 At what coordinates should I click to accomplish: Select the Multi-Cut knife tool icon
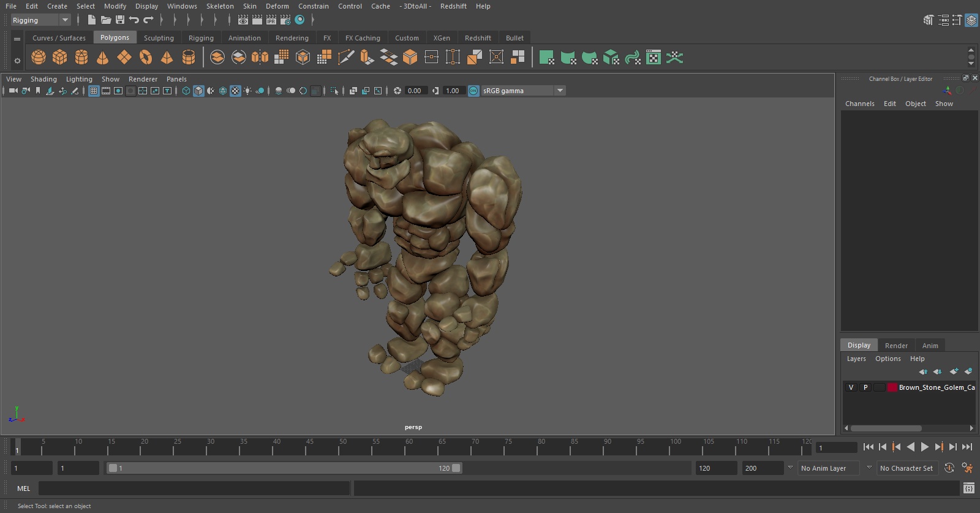345,58
